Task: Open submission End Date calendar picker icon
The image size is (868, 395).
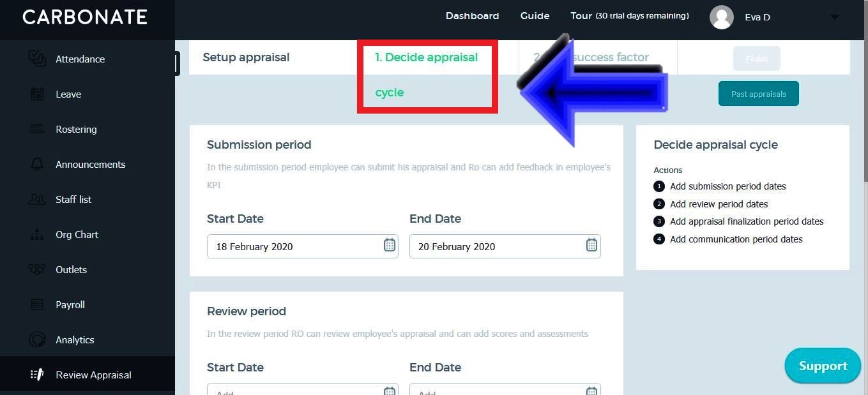Action: [x=591, y=245]
